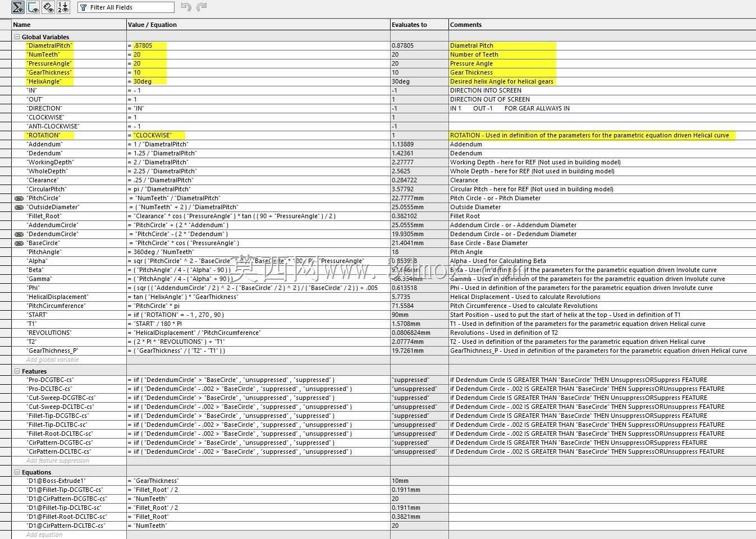Click the Add equation row

click(44, 535)
